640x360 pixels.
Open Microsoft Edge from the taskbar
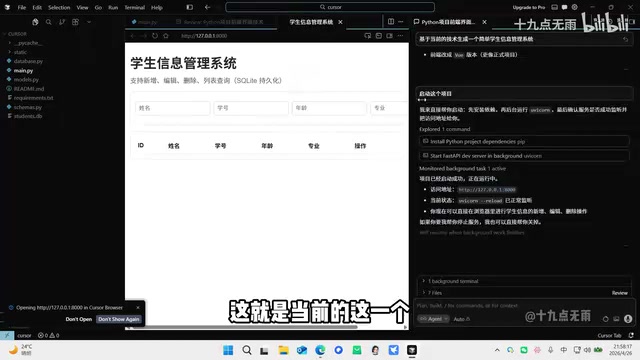(320, 350)
